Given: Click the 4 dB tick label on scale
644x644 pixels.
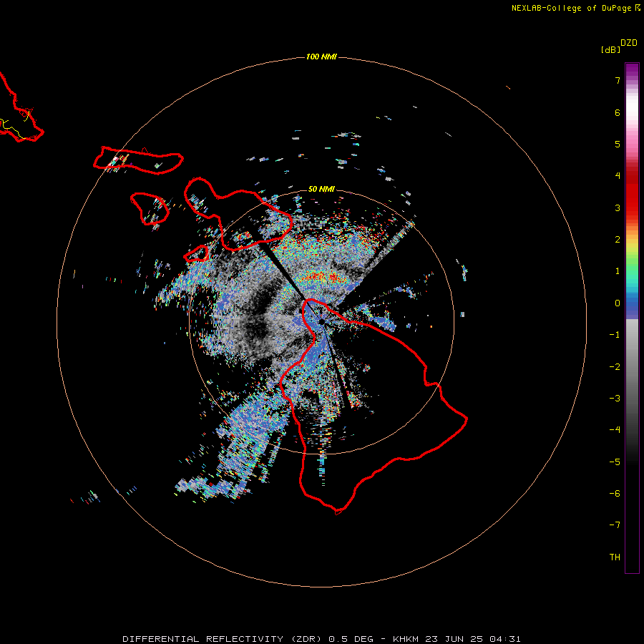Looking at the screenshot, I should [618, 176].
